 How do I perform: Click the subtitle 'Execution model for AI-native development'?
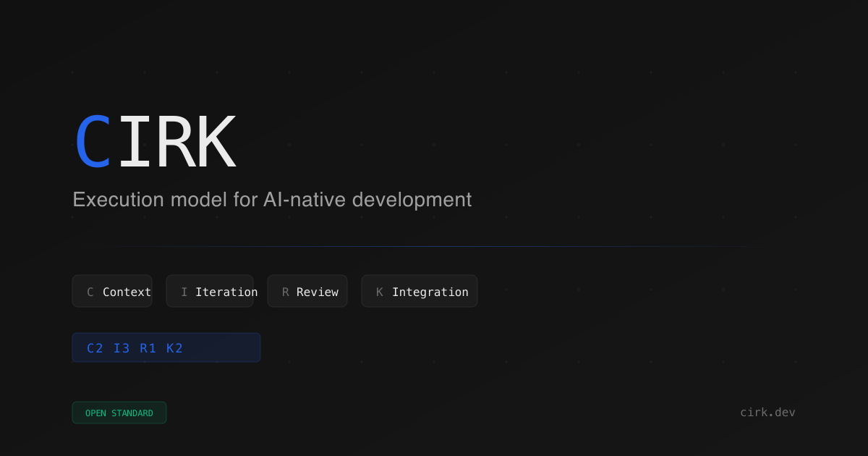tap(272, 200)
